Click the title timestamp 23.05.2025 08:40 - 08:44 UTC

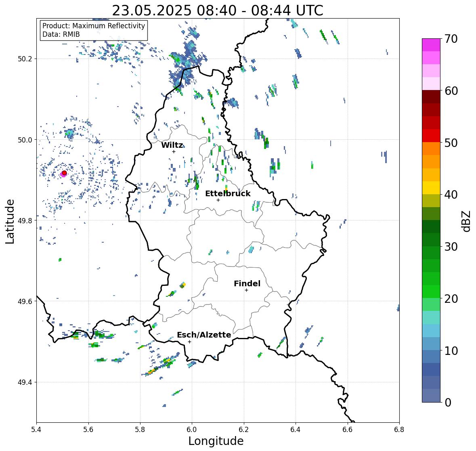pyautogui.click(x=218, y=10)
